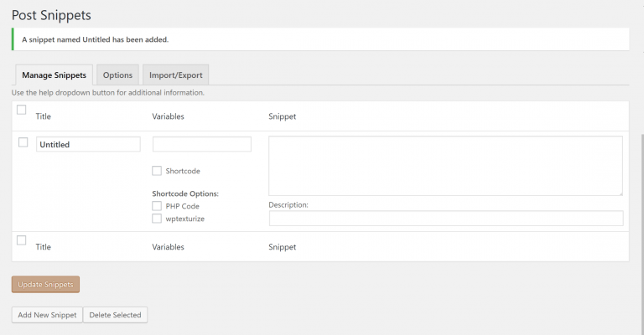The height and width of the screenshot is (335, 644).
Task: Tick the select-all checkbox in table footer
Action: point(22,240)
